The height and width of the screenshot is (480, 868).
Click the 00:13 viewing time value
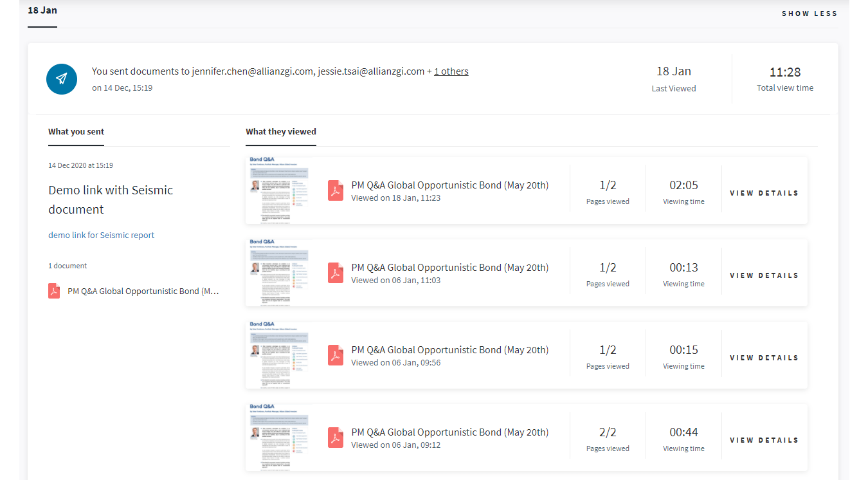(683, 268)
